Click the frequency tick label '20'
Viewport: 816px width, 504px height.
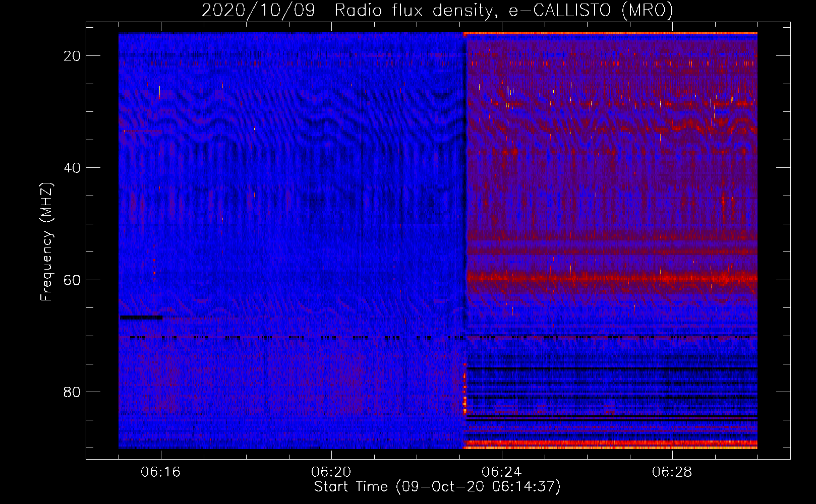coord(72,56)
